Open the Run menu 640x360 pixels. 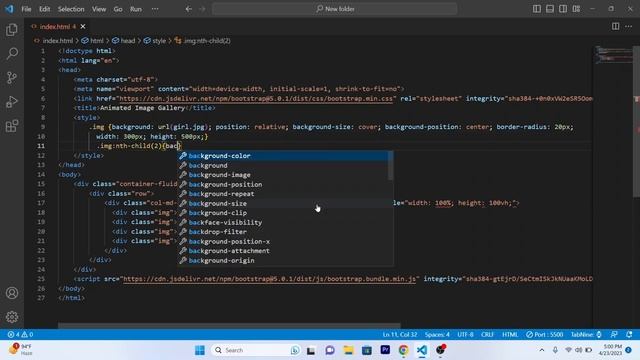(x=136, y=9)
